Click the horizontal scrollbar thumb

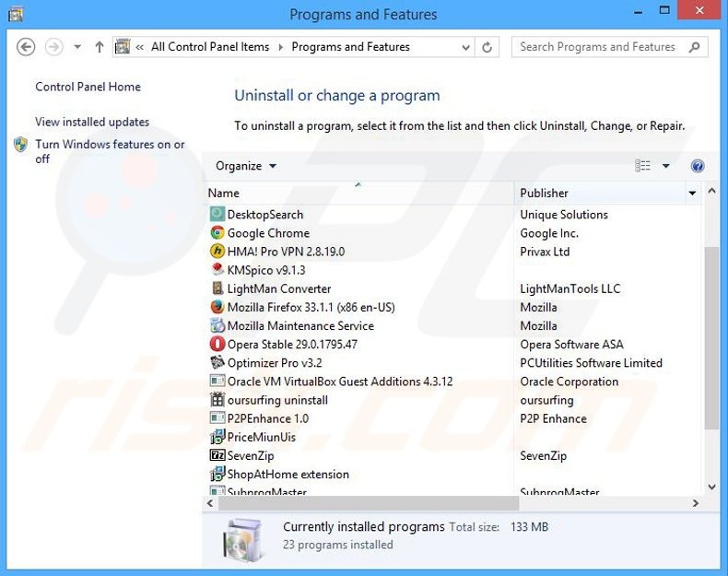tap(369, 503)
